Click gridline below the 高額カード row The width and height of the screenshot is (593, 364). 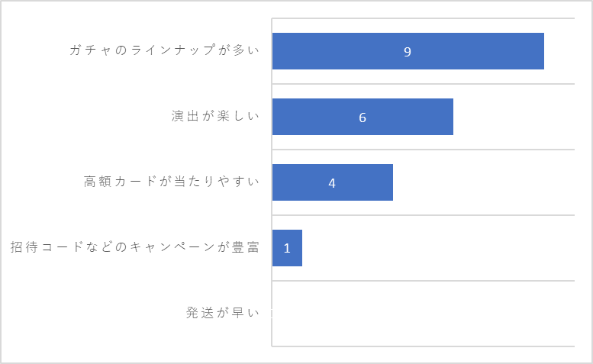click(x=424, y=215)
